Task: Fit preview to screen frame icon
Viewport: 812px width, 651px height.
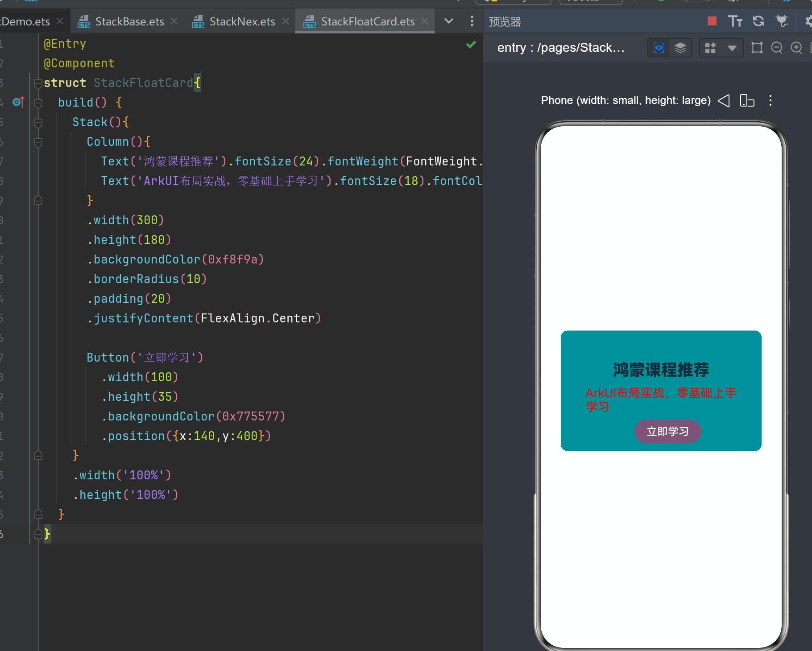Action: [757, 48]
